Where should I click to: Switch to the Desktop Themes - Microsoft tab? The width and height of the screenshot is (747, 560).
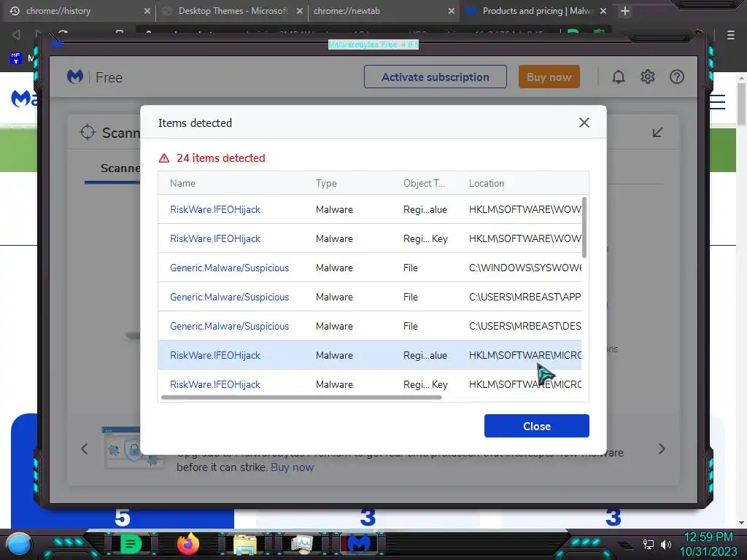[x=233, y=11]
